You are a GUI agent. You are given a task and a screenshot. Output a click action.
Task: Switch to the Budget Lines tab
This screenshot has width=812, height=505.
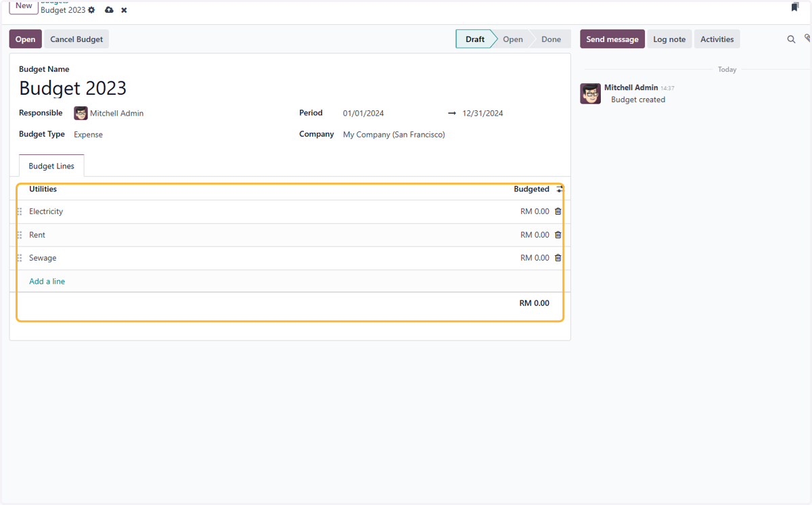51,166
